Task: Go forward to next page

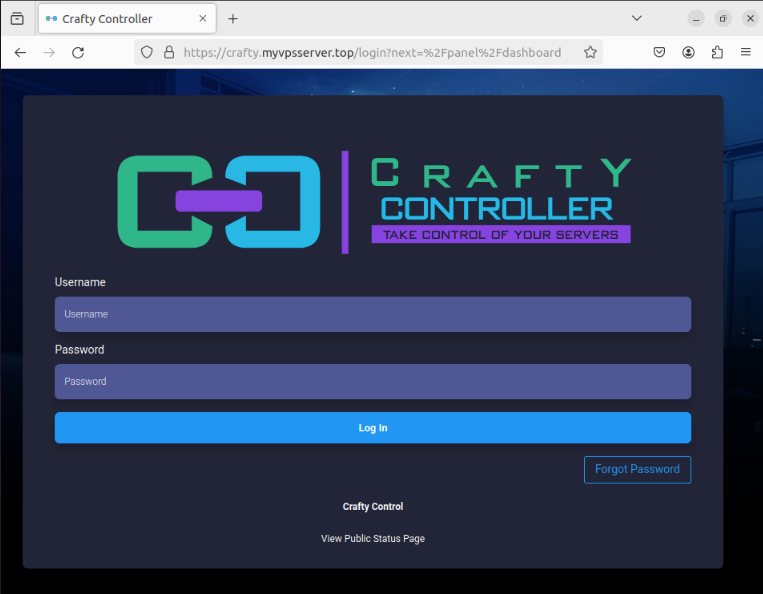Action: point(49,53)
